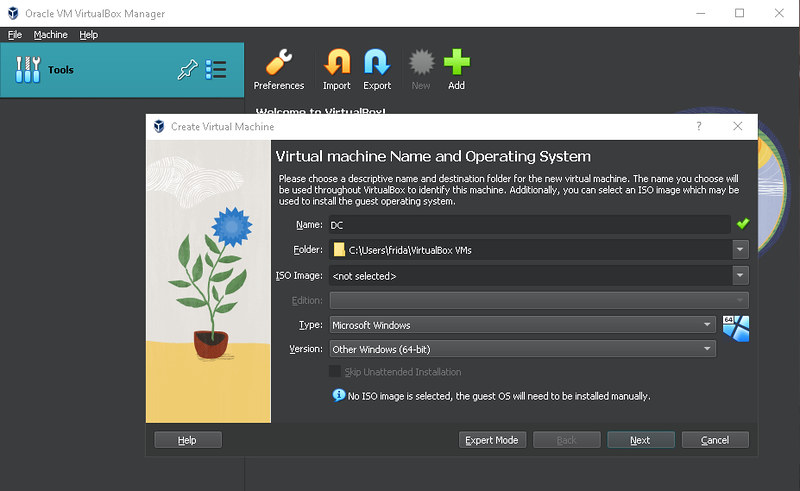
Task: Click the disabled Back button
Action: point(566,439)
